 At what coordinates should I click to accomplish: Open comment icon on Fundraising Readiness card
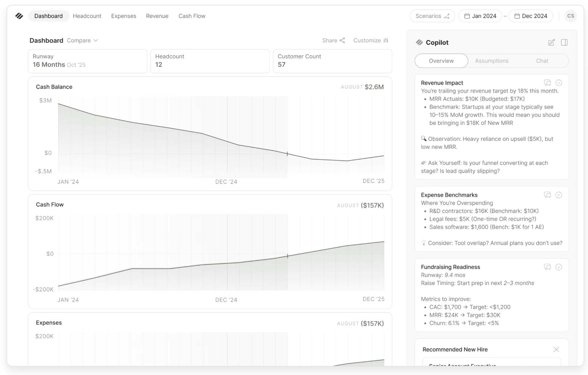547,267
